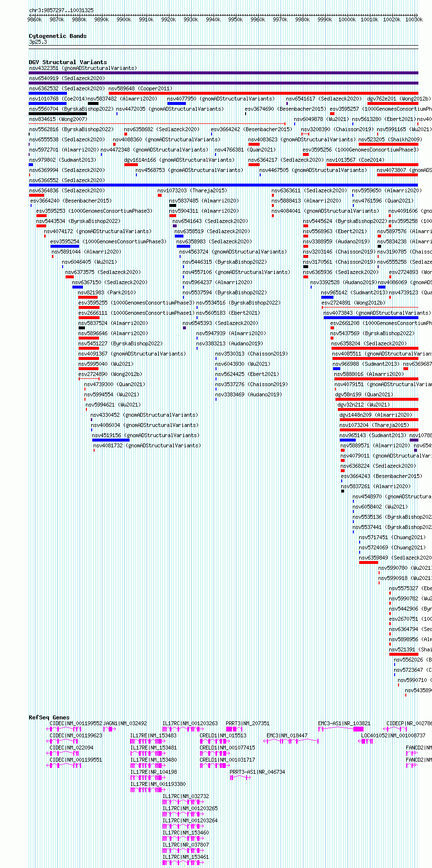Click nsv821983 (Park2010) variant label

107,292
